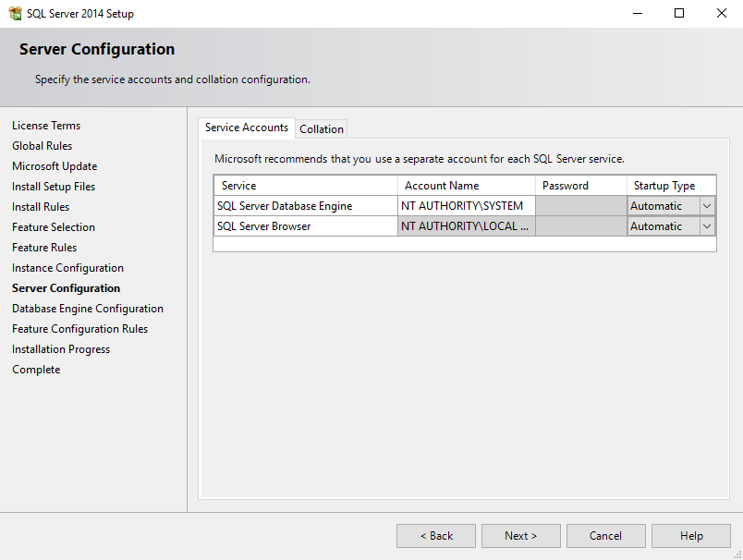The height and width of the screenshot is (560, 743).
Task: Select SQL Server Database Engine service row
Action: point(306,206)
